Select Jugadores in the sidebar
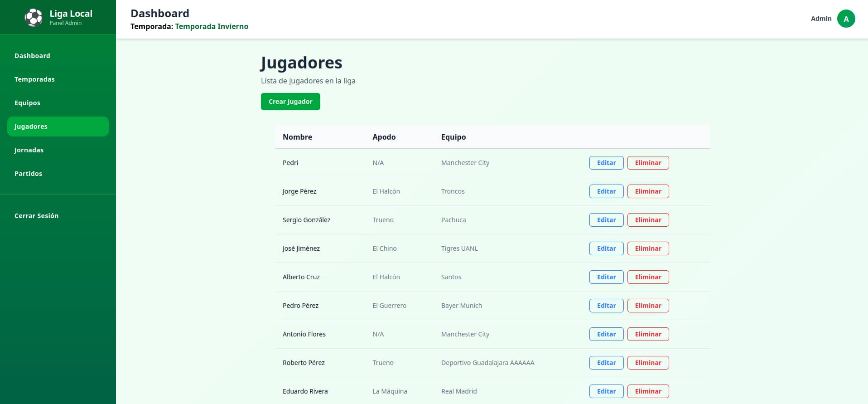Image resolution: width=868 pixels, height=404 pixels. 58,127
